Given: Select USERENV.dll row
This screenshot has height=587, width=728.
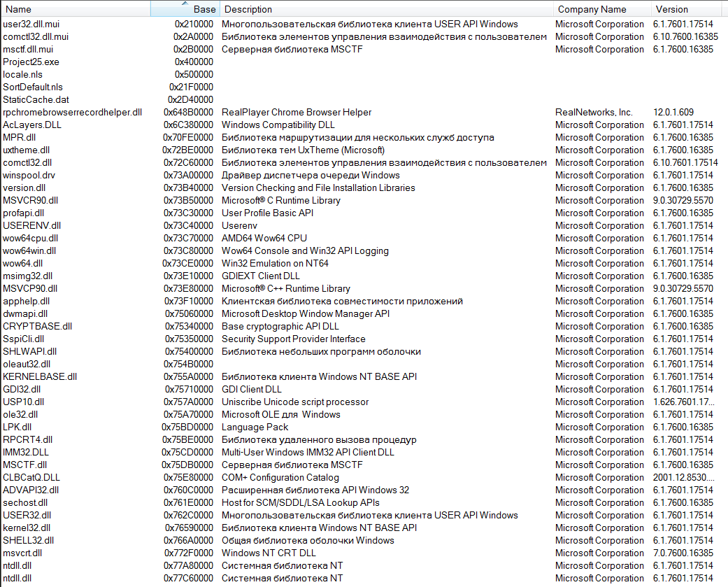Looking at the screenshot, I should click(364, 225).
